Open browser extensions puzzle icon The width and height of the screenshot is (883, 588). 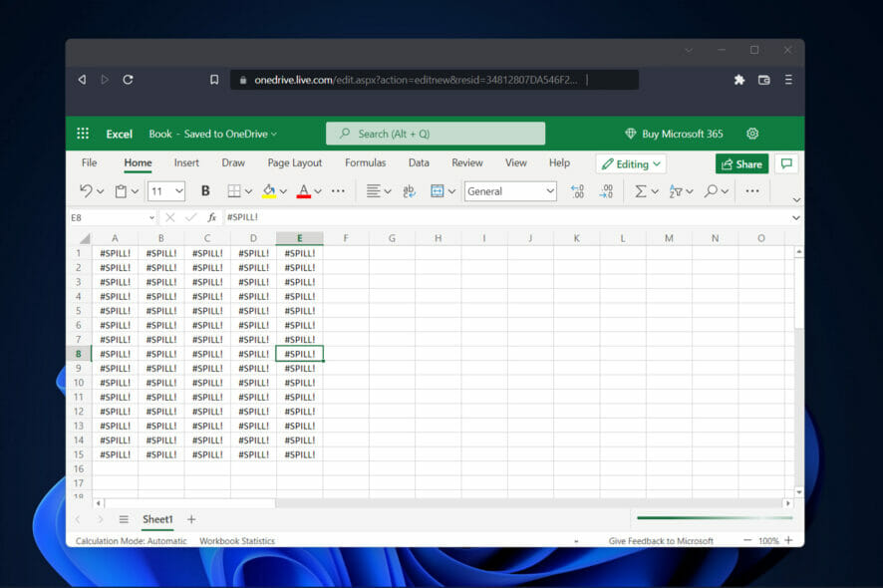click(x=739, y=80)
